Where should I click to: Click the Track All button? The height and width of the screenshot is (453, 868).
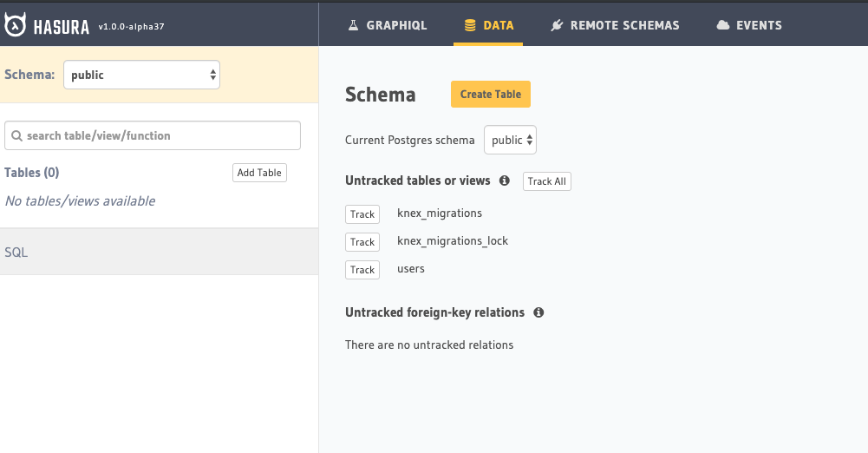click(547, 181)
